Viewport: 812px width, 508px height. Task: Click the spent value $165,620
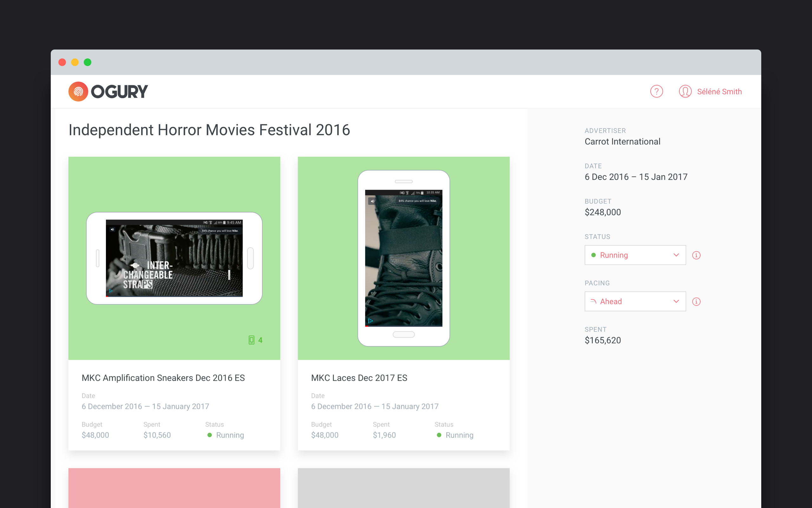tap(603, 340)
